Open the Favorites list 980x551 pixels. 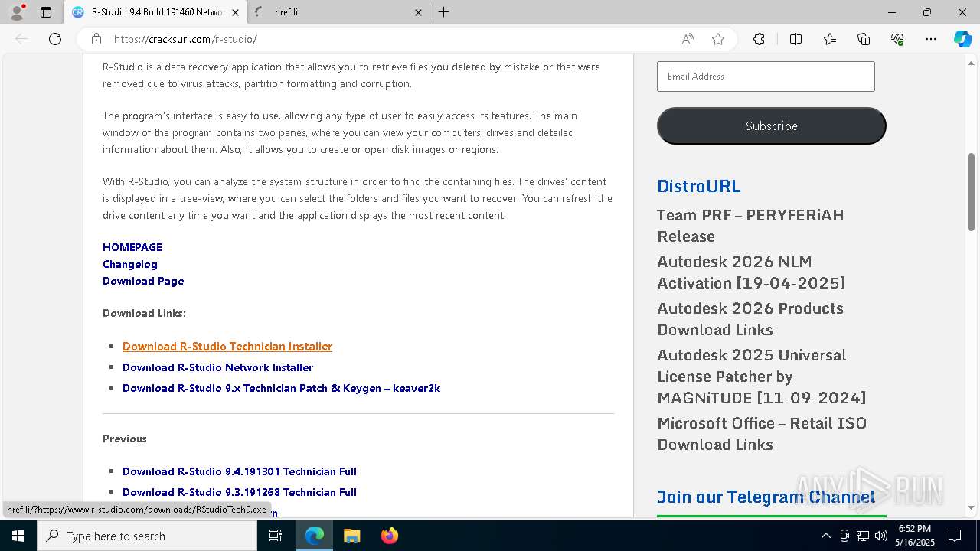coord(830,39)
